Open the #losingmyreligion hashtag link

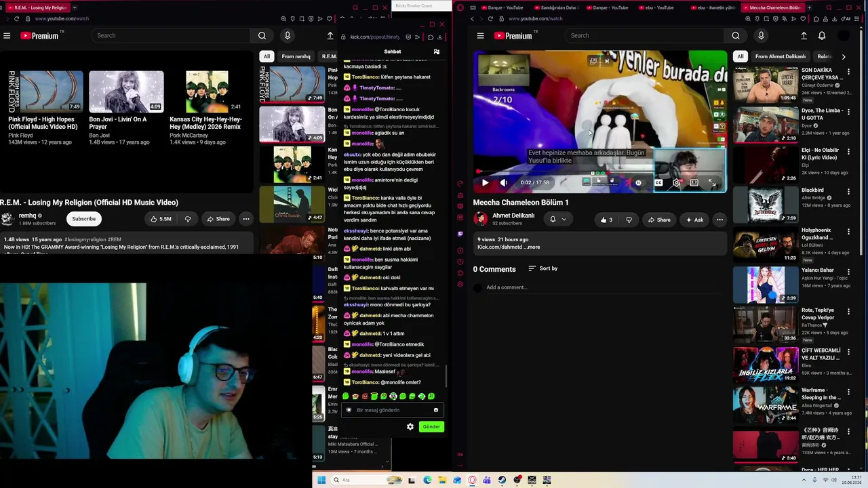tap(85, 240)
